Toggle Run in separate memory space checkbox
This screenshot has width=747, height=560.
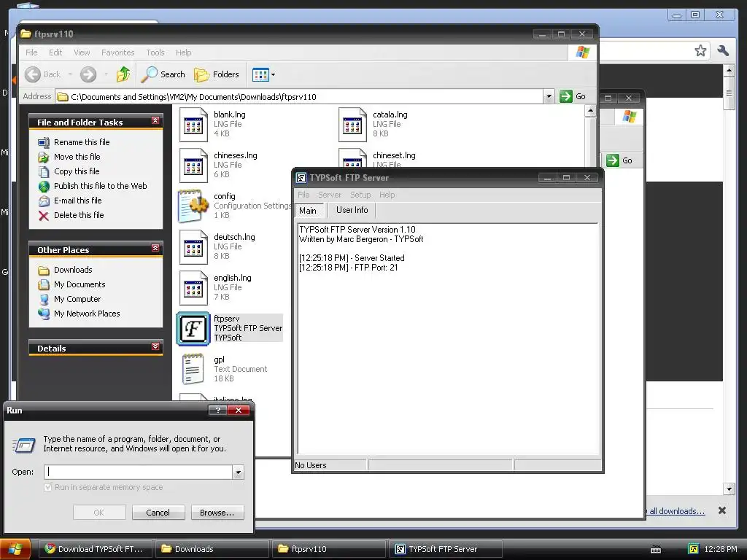coord(47,487)
